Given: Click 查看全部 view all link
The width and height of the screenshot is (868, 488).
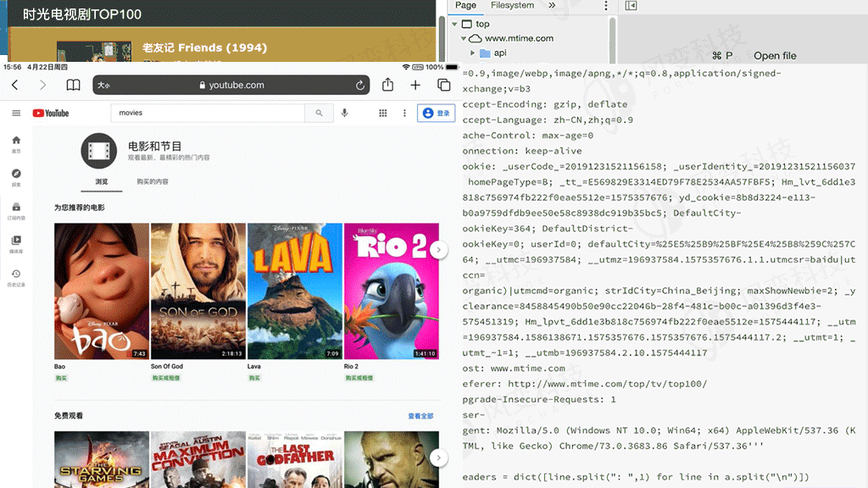Looking at the screenshot, I should click(420, 415).
